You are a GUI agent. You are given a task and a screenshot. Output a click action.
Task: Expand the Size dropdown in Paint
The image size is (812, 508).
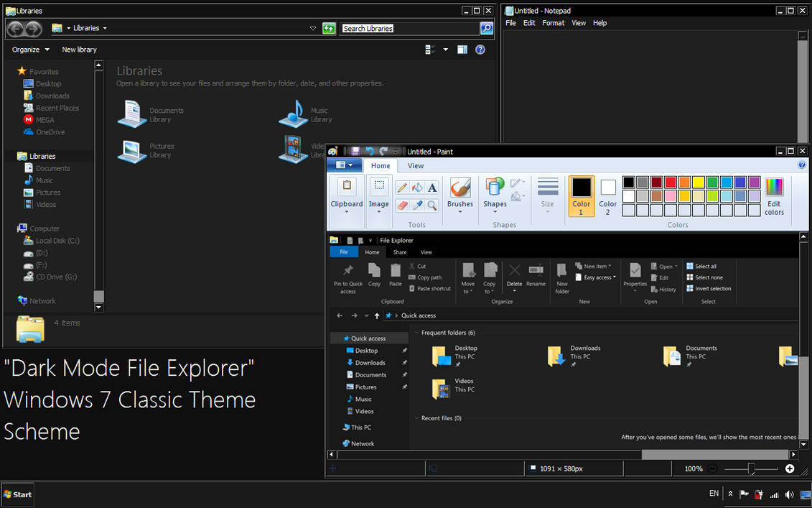tap(547, 211)
